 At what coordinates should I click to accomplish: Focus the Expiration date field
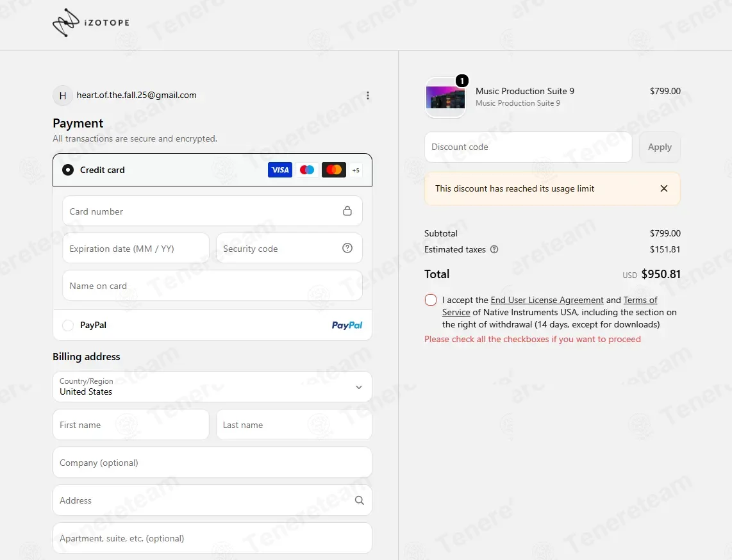(136, 248)
